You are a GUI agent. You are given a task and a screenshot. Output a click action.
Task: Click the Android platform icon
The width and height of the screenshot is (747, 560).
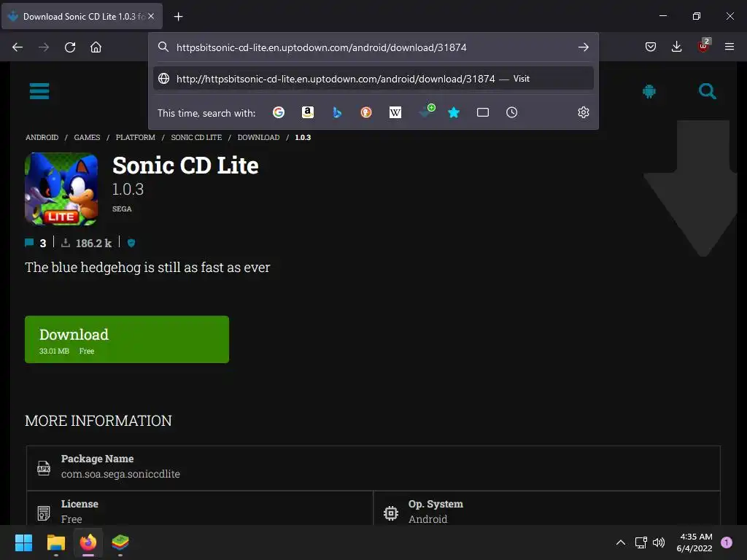[649, 91]
